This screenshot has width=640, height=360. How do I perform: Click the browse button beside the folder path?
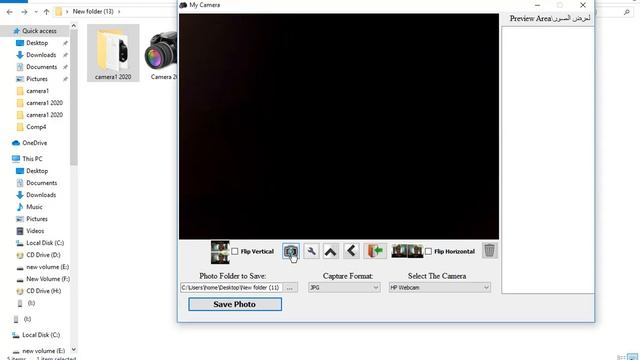[290, 288]
